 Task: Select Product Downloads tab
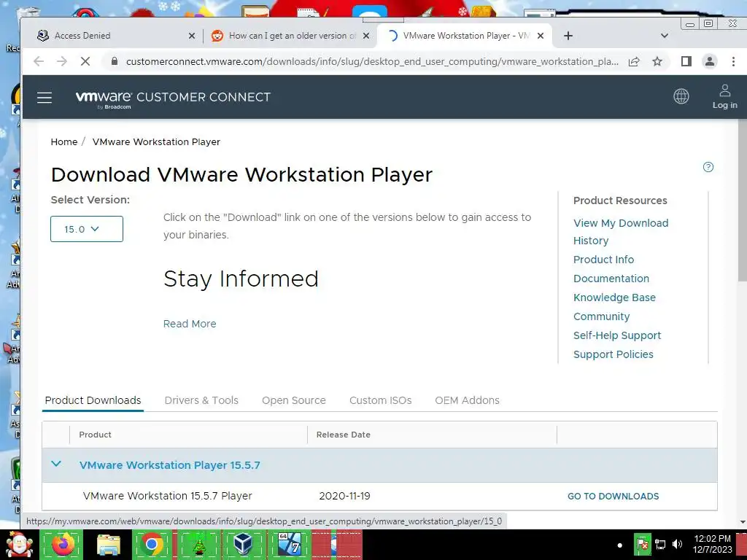tap(93, 400)
